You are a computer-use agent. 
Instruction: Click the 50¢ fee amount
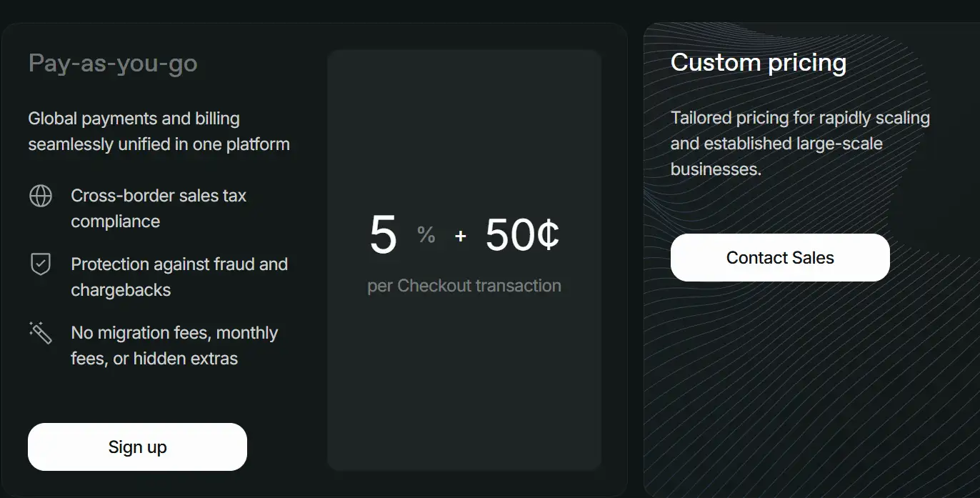pos(522,235)
